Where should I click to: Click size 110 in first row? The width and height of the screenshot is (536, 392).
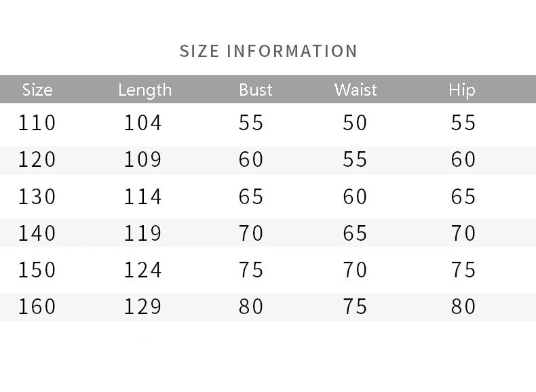coord(37,122)
